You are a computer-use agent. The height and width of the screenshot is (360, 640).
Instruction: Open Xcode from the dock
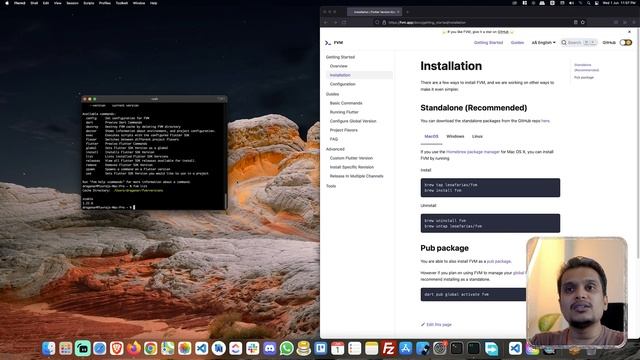tap(422, 348)
